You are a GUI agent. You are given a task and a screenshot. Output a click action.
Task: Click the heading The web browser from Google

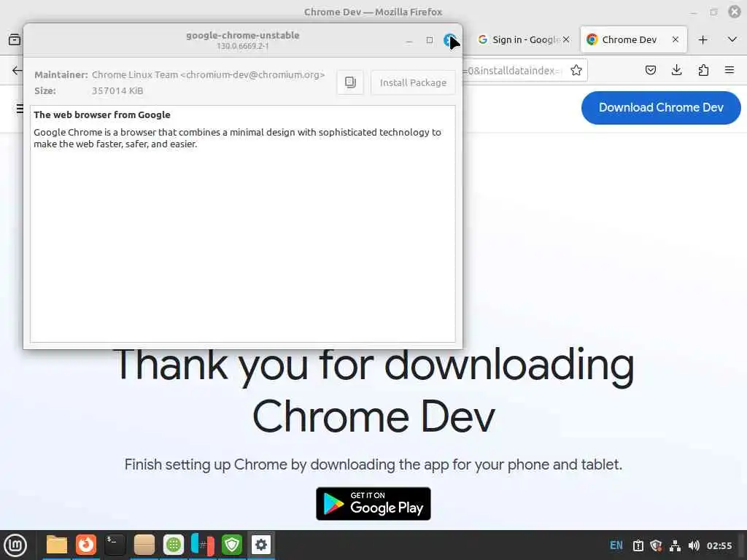(102, 114)
